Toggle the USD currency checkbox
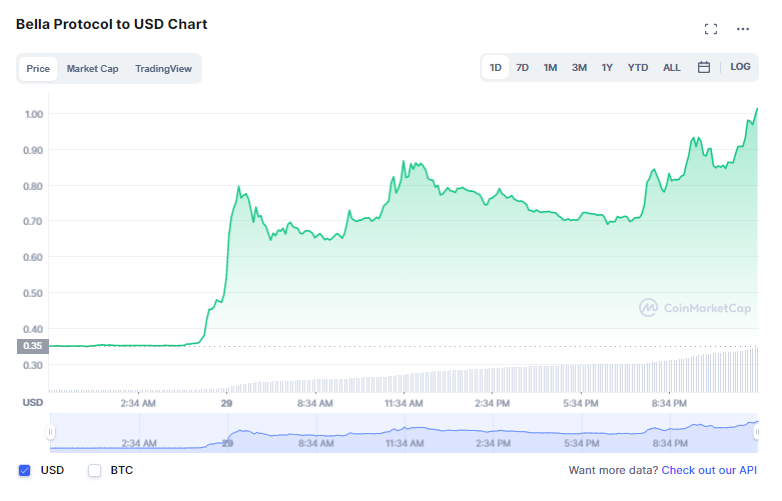This screenshot has width=782, height=501. 24,470
